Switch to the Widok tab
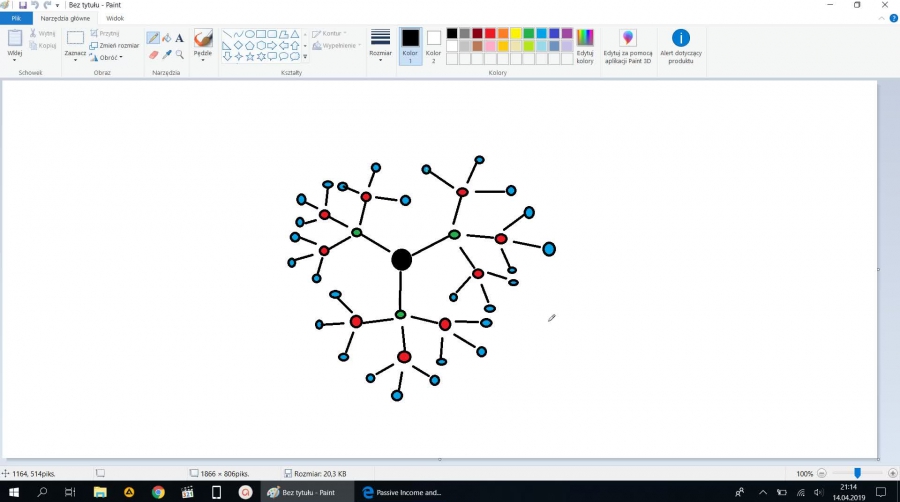This screenshot has width=900, height=502. (115, 18)
